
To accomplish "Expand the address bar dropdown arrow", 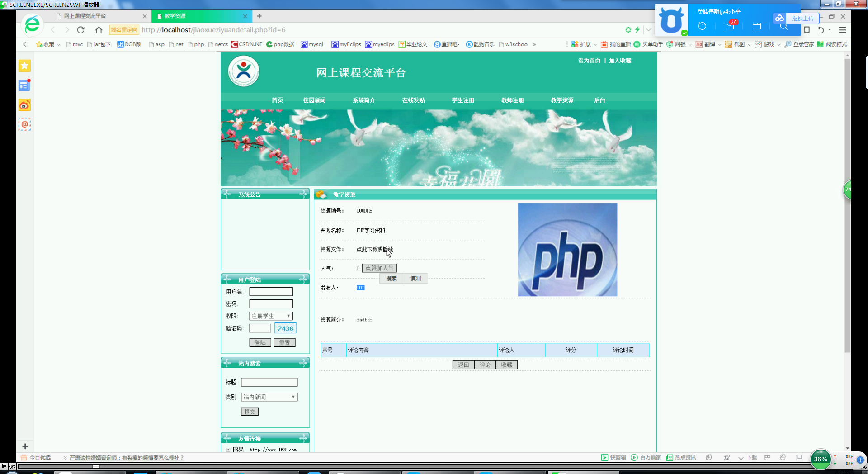I will 648,30.
